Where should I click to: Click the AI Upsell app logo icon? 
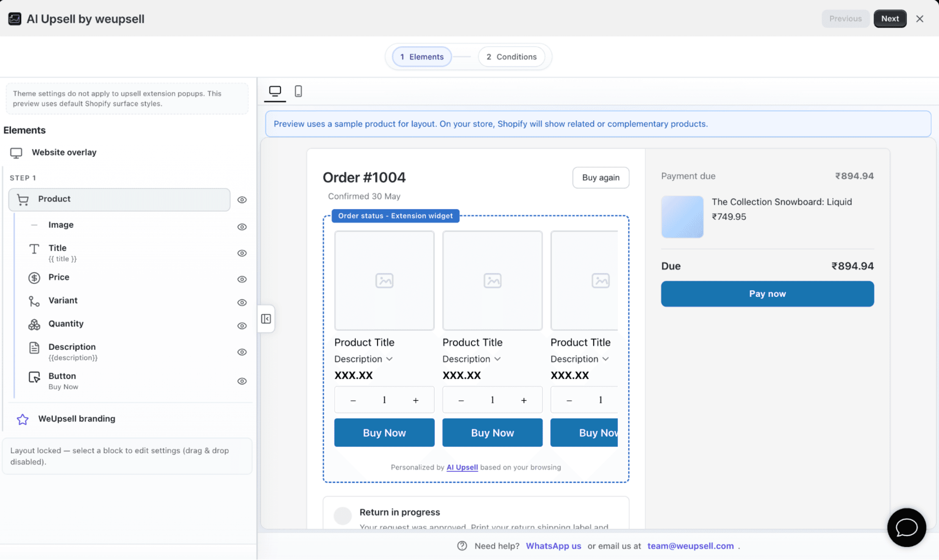[15, 19]
